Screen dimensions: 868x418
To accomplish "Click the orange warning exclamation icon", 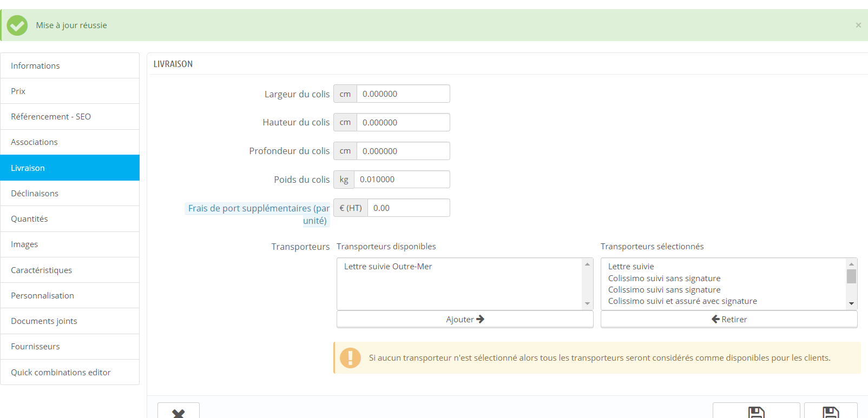I will pyautogui.click(x=350, y=358).
